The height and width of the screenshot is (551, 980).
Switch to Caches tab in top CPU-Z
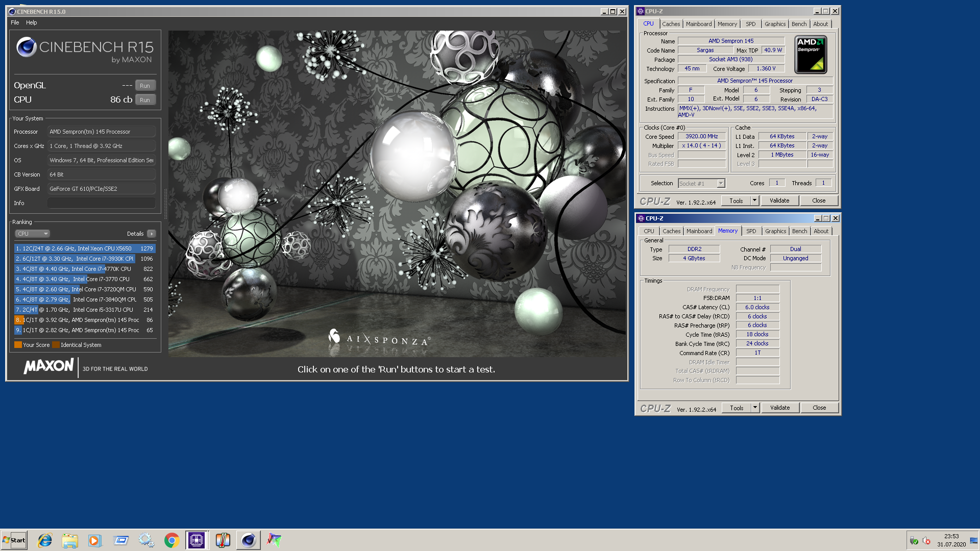coord(671,24)
